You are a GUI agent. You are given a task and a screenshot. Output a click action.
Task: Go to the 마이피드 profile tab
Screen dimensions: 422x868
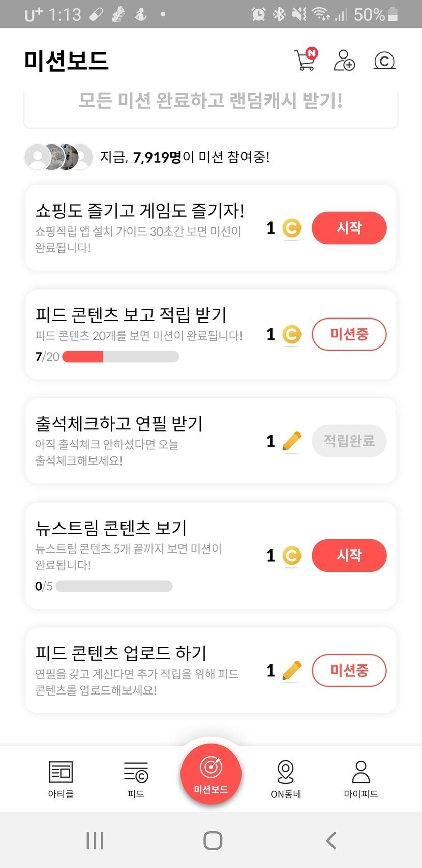coord(361,778)
